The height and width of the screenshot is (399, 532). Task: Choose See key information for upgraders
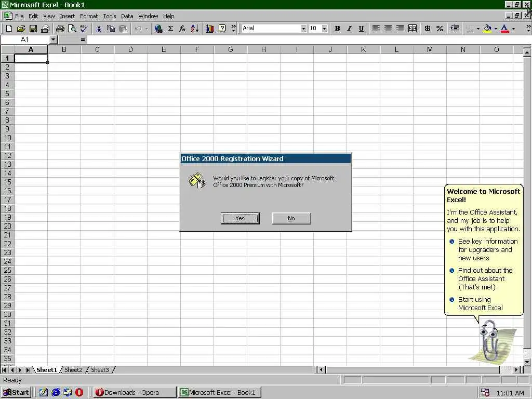pyautogui.click(x=484, y=250)
